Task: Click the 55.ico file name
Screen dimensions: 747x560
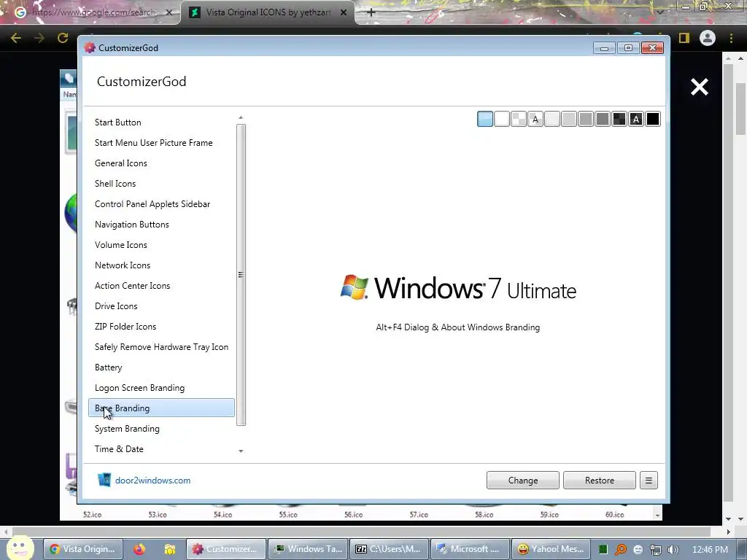Action: (288, 515)
